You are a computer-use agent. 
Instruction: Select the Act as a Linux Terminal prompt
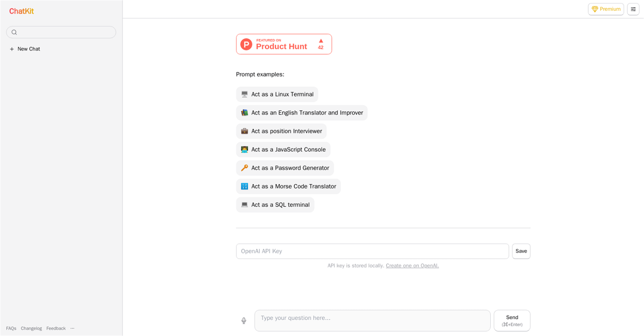tap(277, 94)
